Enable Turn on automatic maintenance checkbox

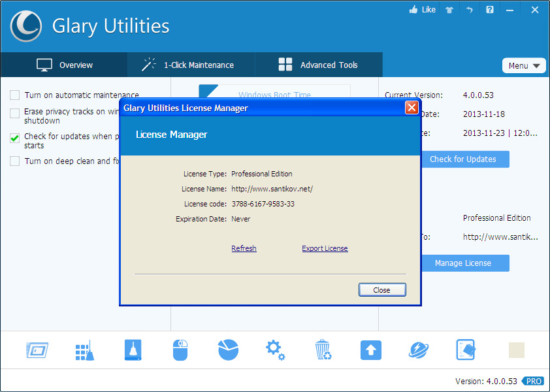coord(15,95)
